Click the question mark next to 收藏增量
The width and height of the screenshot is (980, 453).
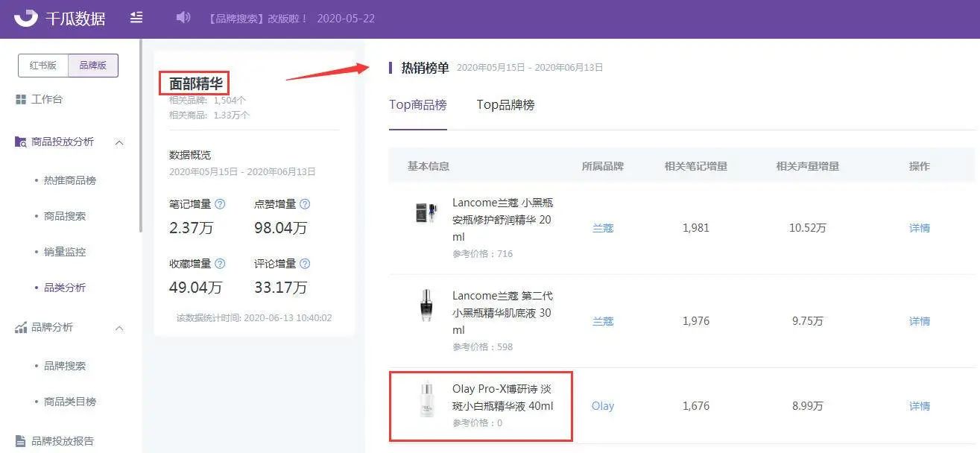(220, 264)
